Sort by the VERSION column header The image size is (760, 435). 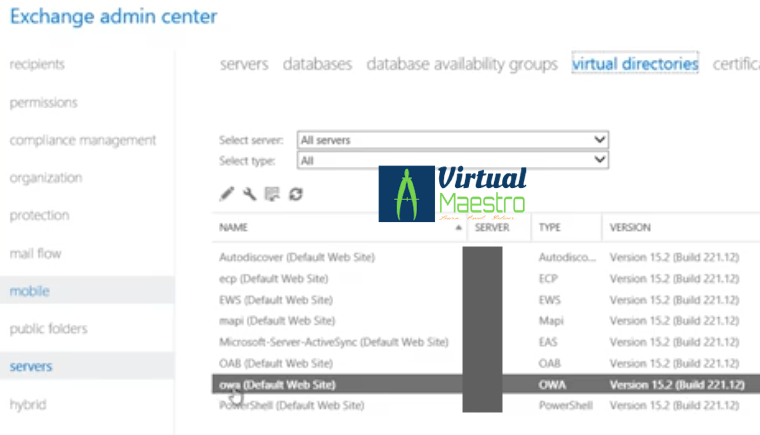coord(630,228)
